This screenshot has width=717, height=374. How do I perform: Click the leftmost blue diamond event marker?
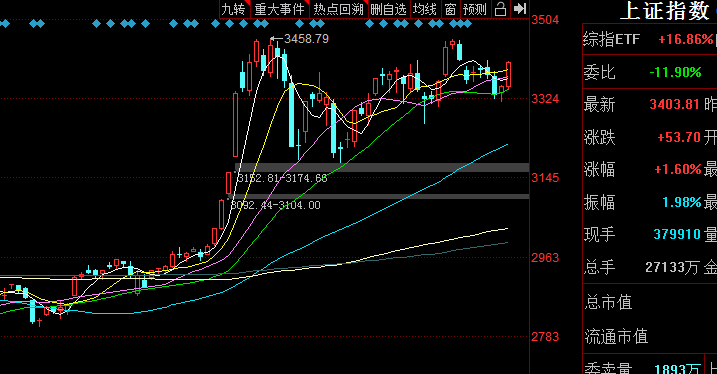pyautogui.click(x=5, y=24)
